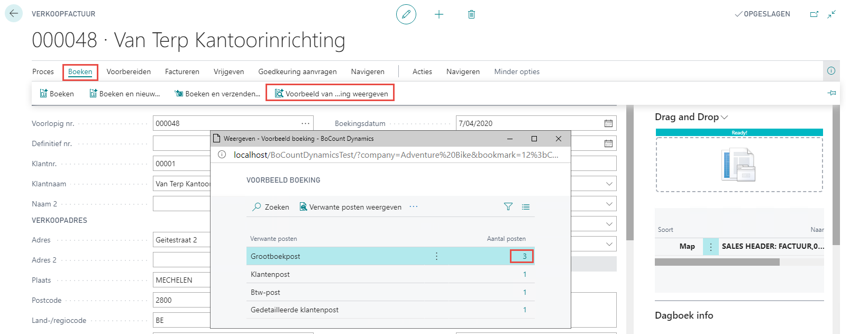Expand the Drag and Drop section chevron
The width and height of the screenshot is (868, 334).
coord(725,117)
